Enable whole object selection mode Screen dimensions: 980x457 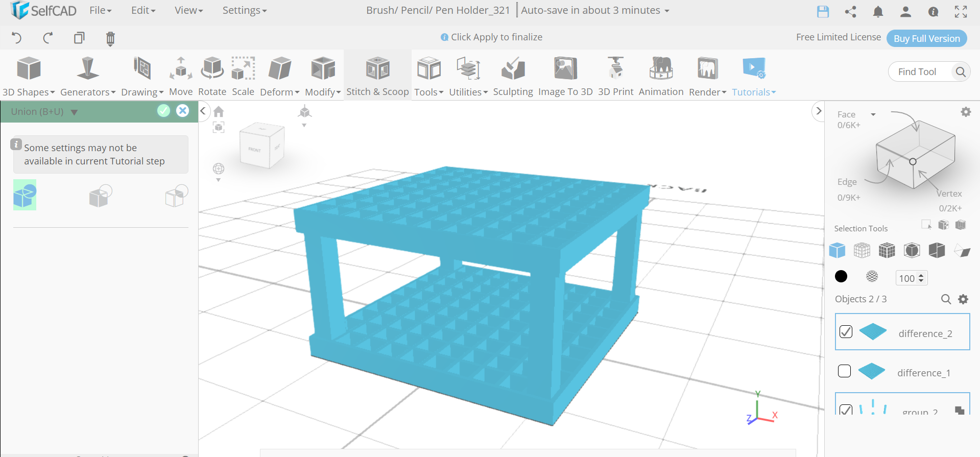(x=837, y=250)
